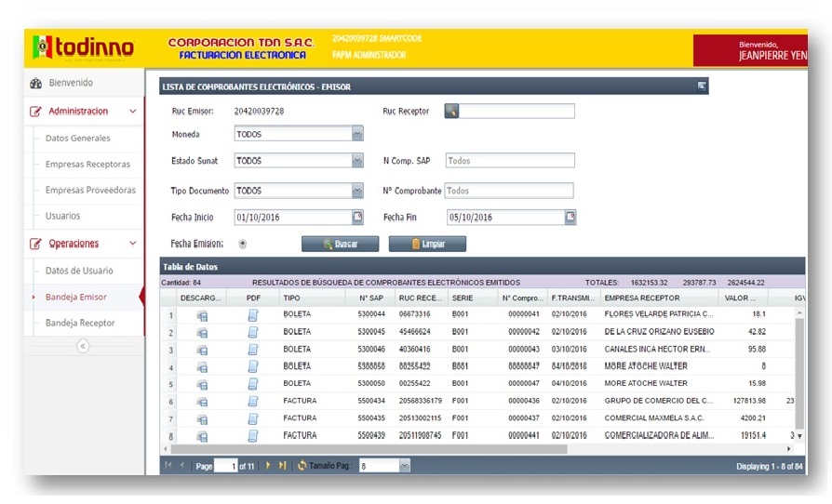This screenshot has width=832, height=504.
Task: Open the Moneda dropdown
Action: (357, 134)
